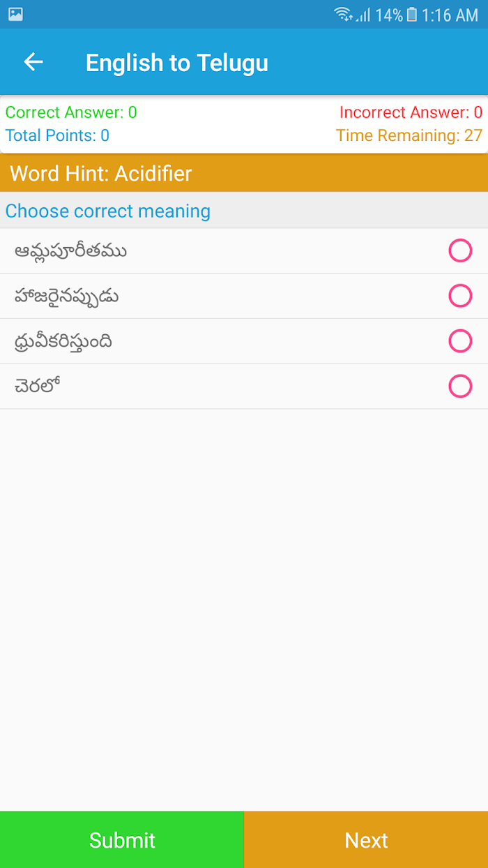Tap the English to Telugu title
Image resolution: width=488 pixels, height=868 pixels.
177,63
